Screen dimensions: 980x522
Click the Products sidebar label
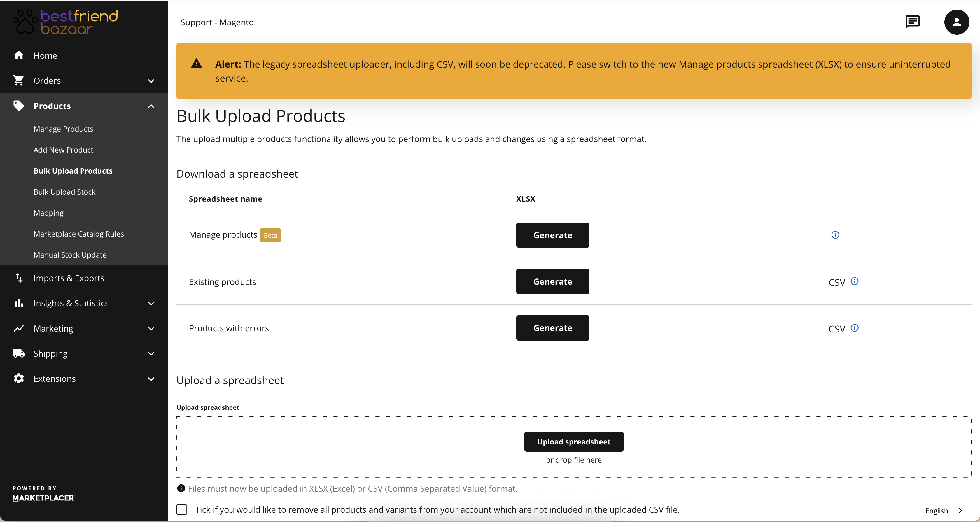52,106
